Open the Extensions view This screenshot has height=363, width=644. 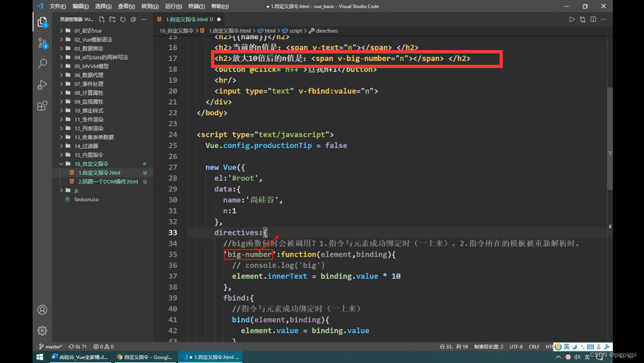click(x=42, y=105)
